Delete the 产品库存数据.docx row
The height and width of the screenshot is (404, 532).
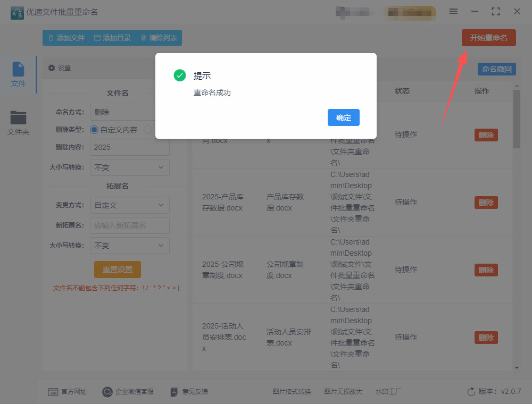(486, 203)
